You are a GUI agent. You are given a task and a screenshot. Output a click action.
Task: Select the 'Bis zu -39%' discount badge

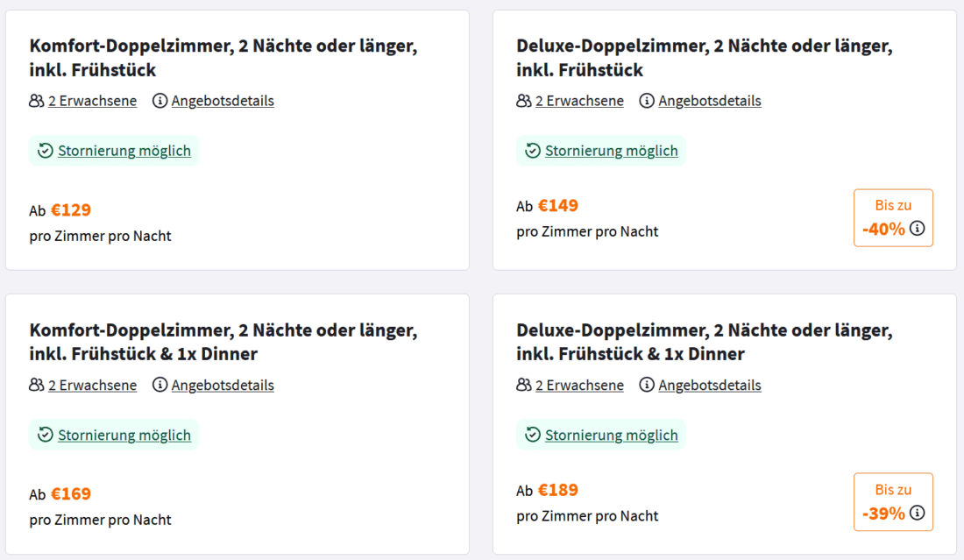tap(893, 501)
